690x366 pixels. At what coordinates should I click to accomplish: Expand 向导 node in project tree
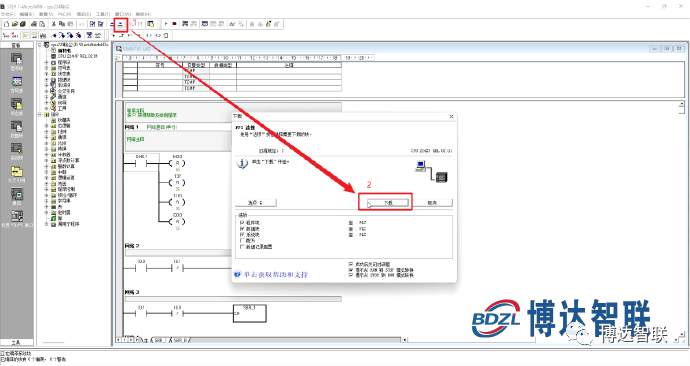tap(47, 102)
